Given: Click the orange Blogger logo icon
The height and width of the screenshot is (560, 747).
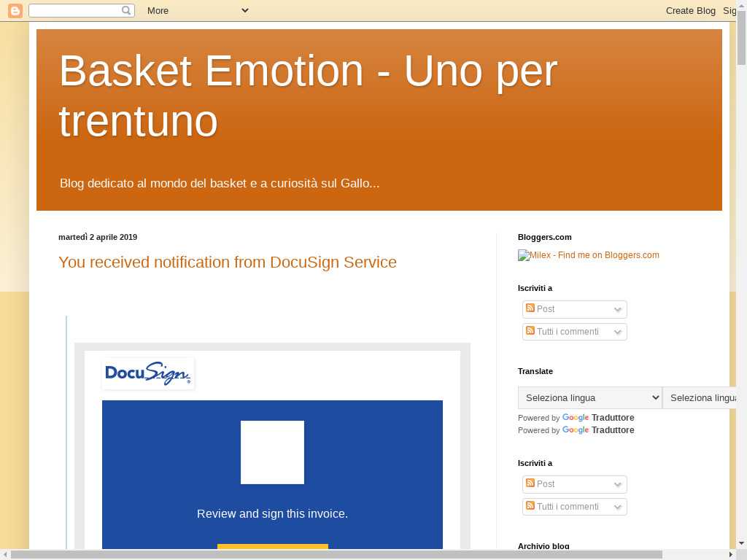Looking at the screenshot, I should pos(15,10).
